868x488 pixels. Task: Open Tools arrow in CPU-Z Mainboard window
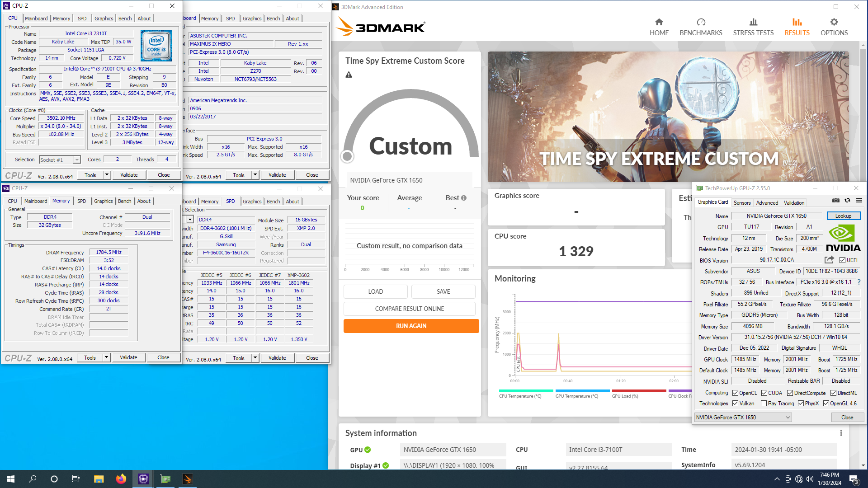(255, 175)
